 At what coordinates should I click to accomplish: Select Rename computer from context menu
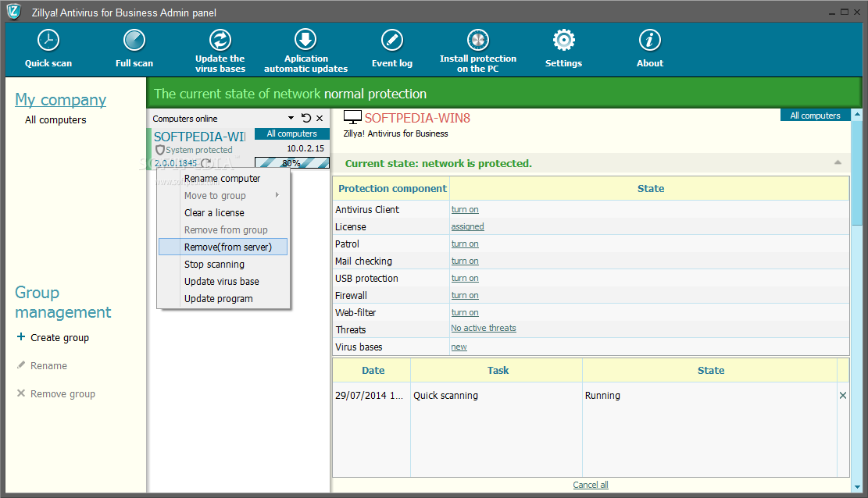(223, 178)
